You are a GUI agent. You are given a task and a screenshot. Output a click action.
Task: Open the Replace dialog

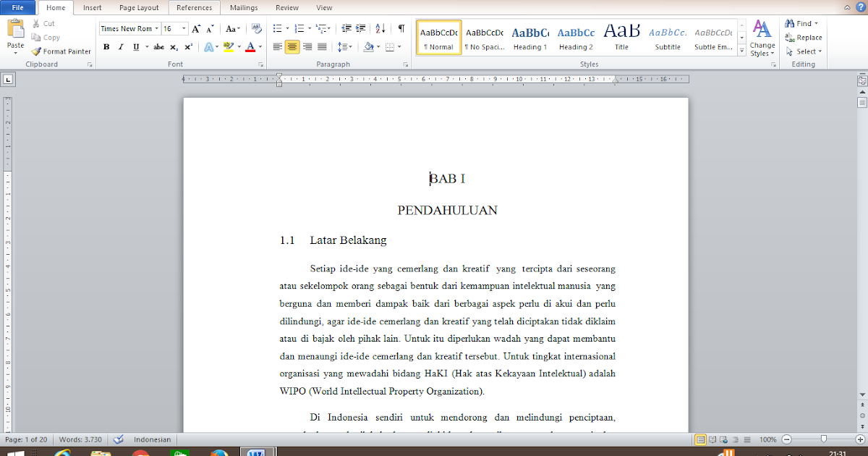point(803,37)
